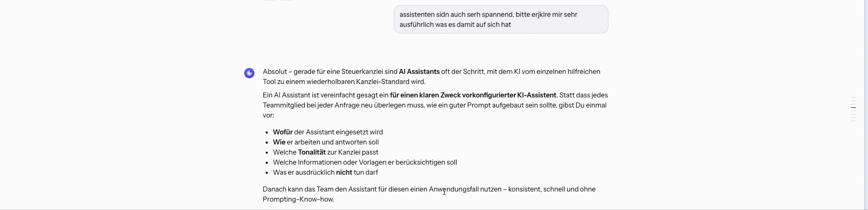This screenshot has width=868, height=210.
Task: Select the second message marker from the top
Action: 853,101
